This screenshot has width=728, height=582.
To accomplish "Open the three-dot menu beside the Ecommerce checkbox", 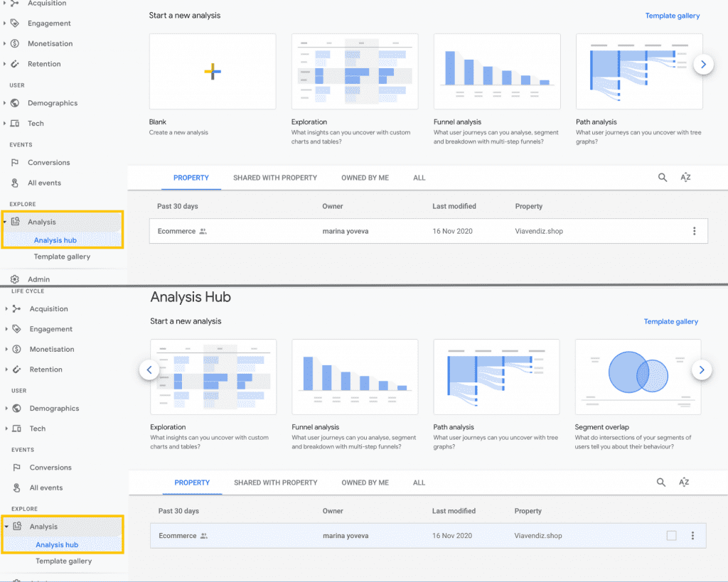I will click(692, 536).
